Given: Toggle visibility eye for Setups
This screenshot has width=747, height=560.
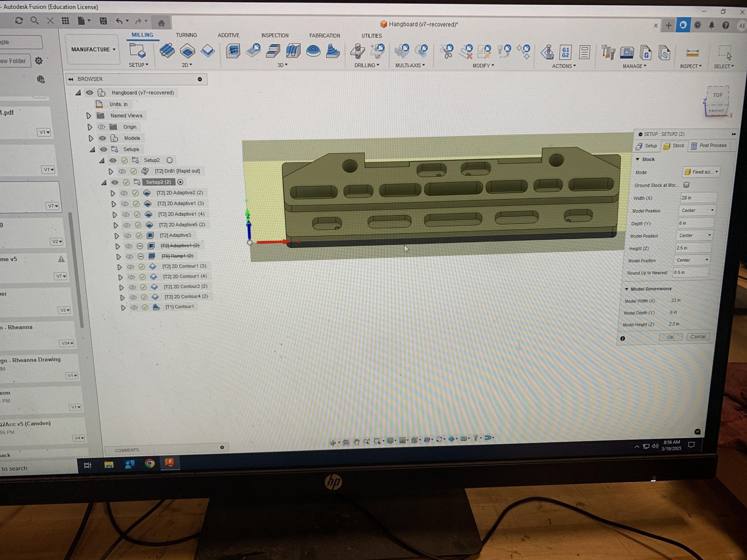Looking at the screenshot, I should pos(103,149).
